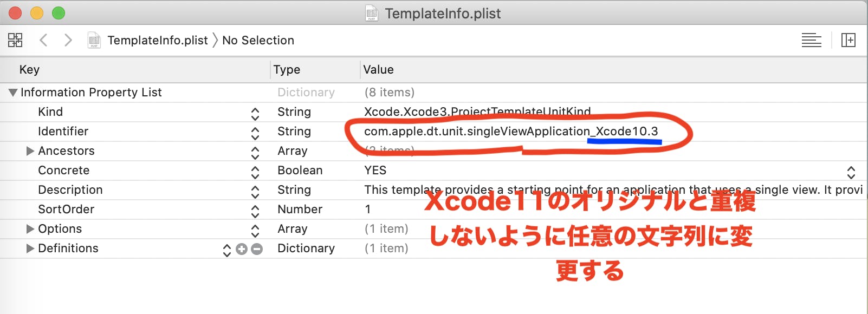Click the Key column header
This screenshot has width=868, height=314.
click(29, 70)
